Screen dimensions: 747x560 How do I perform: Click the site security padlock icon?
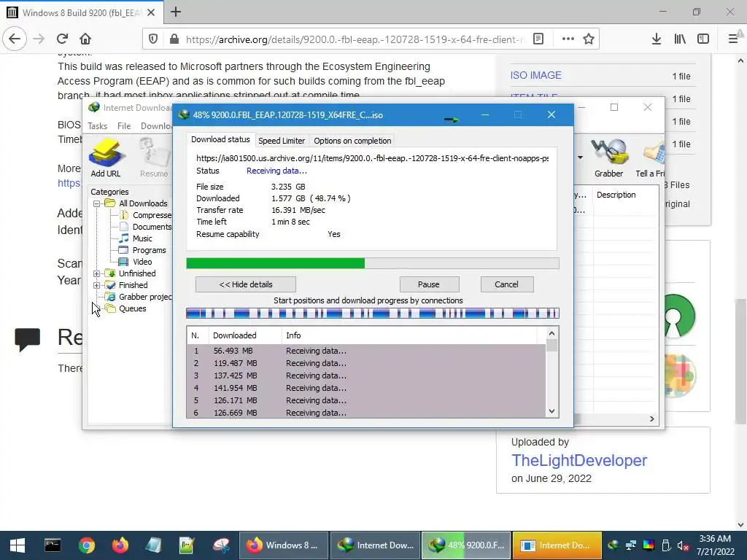tap(174, 39)
